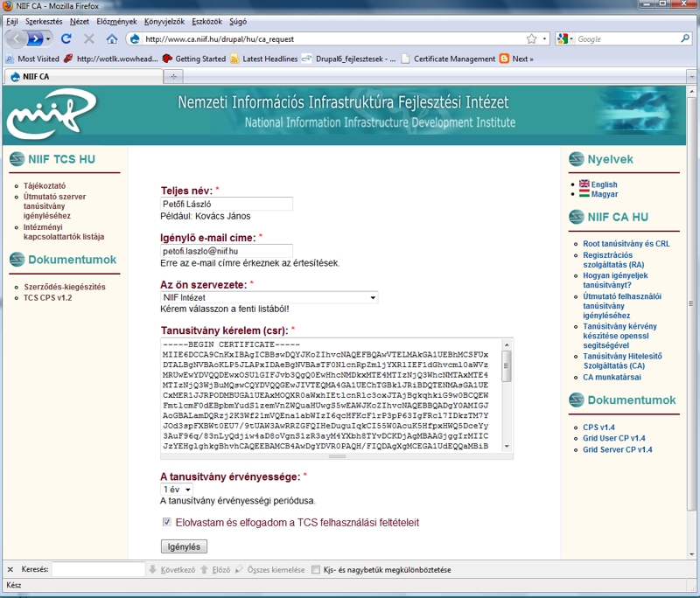Click the English flag language link

click(x=598, y=184)
